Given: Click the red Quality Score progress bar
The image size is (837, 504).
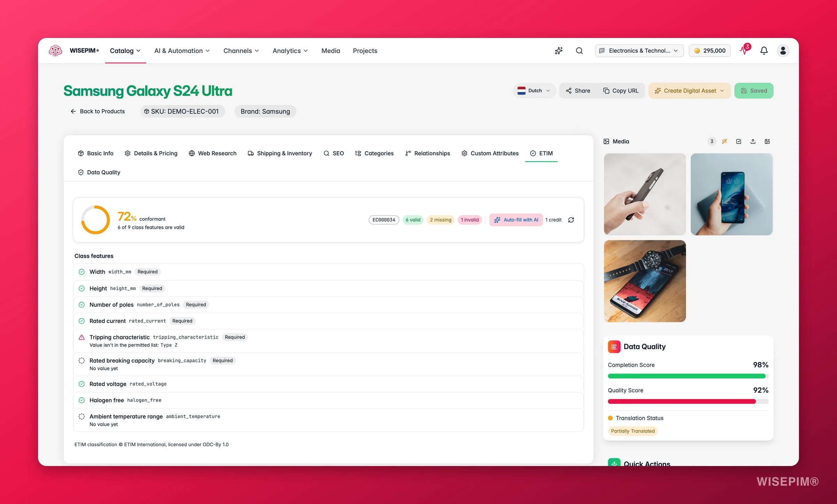Looking at the screenshot, I should point(688,401).
